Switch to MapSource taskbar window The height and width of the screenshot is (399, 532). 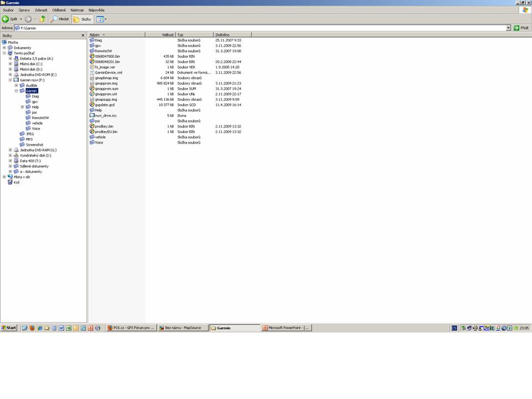click(x=183, y=328)
